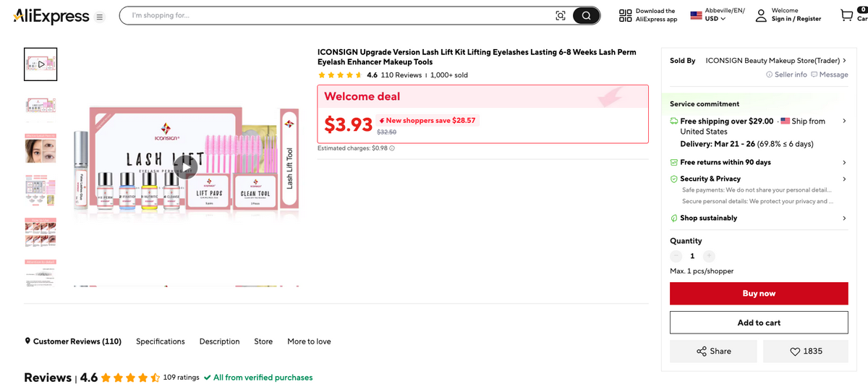868x387 pixels.
Task: Switch to the Description tab
Action: pos(219,341)
